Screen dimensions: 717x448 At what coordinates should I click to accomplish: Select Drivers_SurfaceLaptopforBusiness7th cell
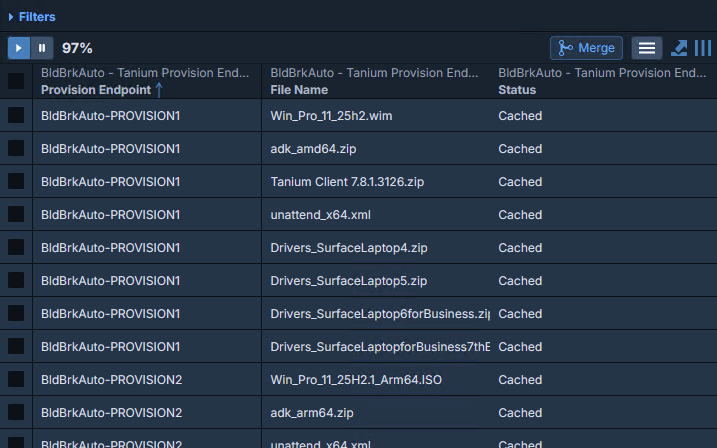(x=380, y=347)
